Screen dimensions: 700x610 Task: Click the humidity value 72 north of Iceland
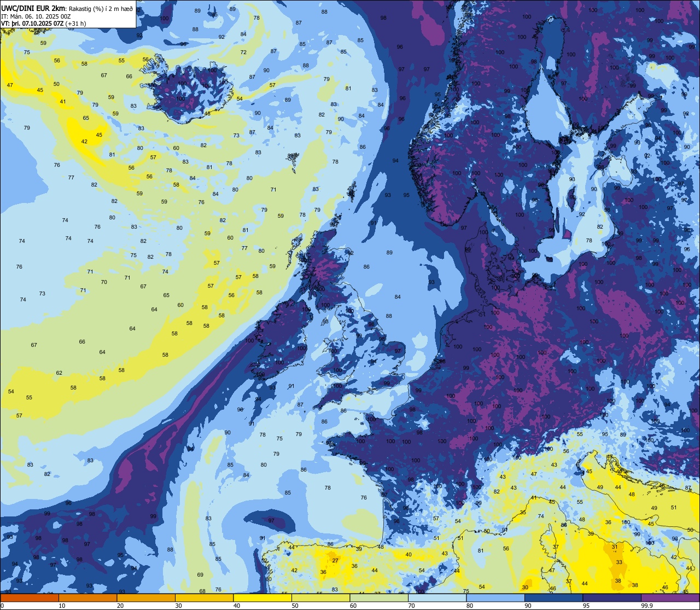(x=243, y=53)
